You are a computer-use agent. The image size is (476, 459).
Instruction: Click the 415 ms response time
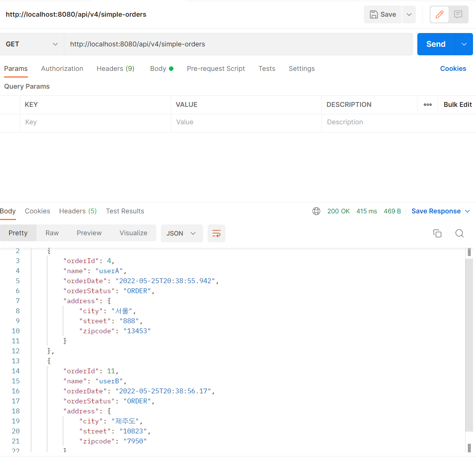tap(367, 211)
